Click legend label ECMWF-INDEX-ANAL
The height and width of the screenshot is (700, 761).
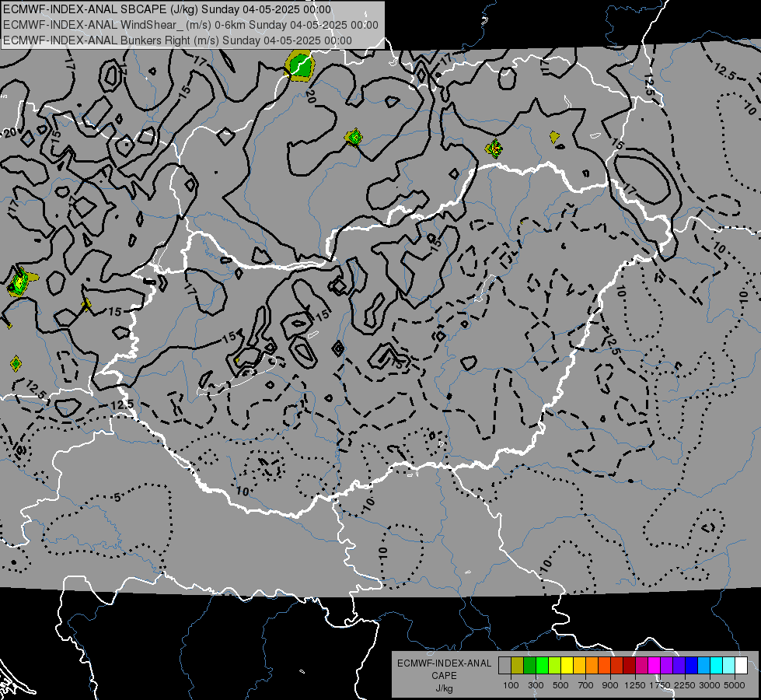444,663
